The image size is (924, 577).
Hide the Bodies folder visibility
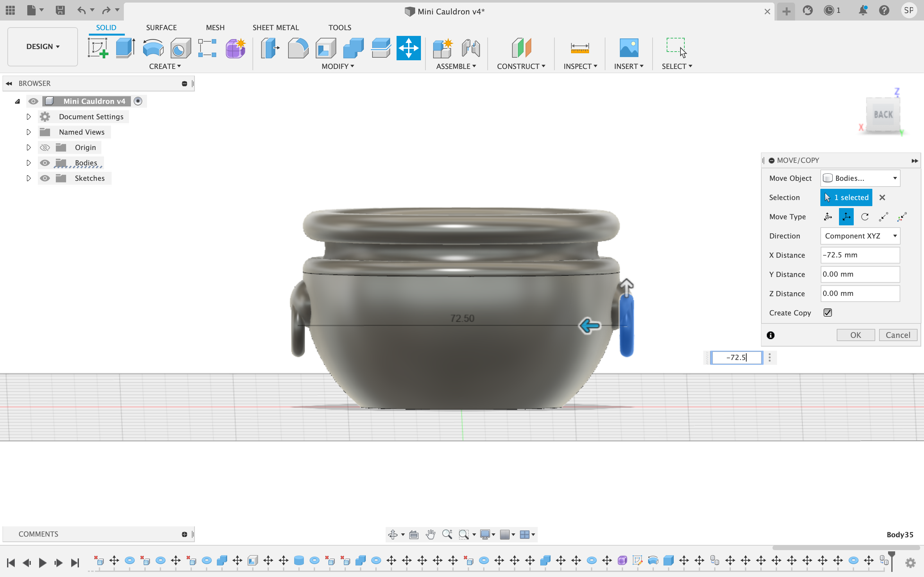(45, 162)
